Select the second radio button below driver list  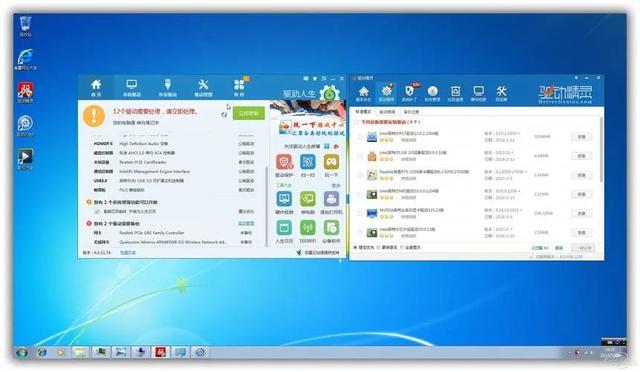coord(379,247)
